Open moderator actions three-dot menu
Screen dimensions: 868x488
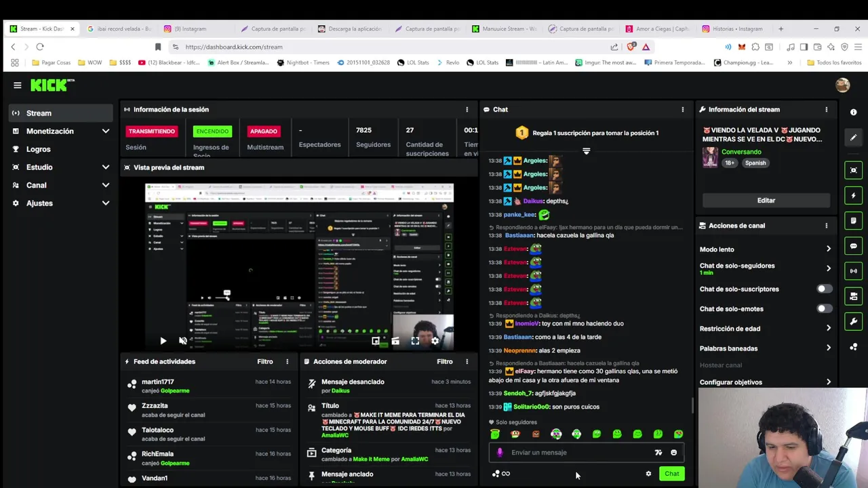467,361
